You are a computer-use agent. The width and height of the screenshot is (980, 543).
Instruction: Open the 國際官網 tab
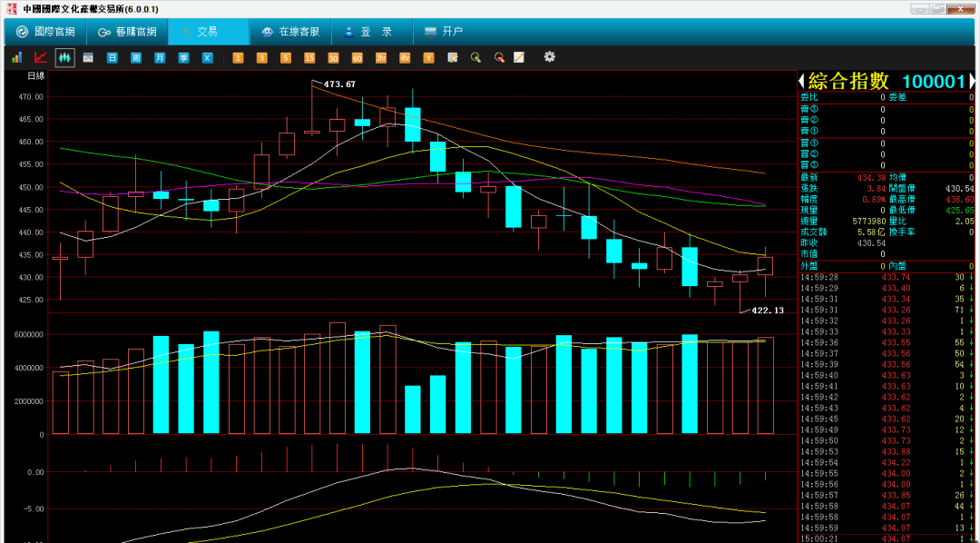tap(45, 32)
